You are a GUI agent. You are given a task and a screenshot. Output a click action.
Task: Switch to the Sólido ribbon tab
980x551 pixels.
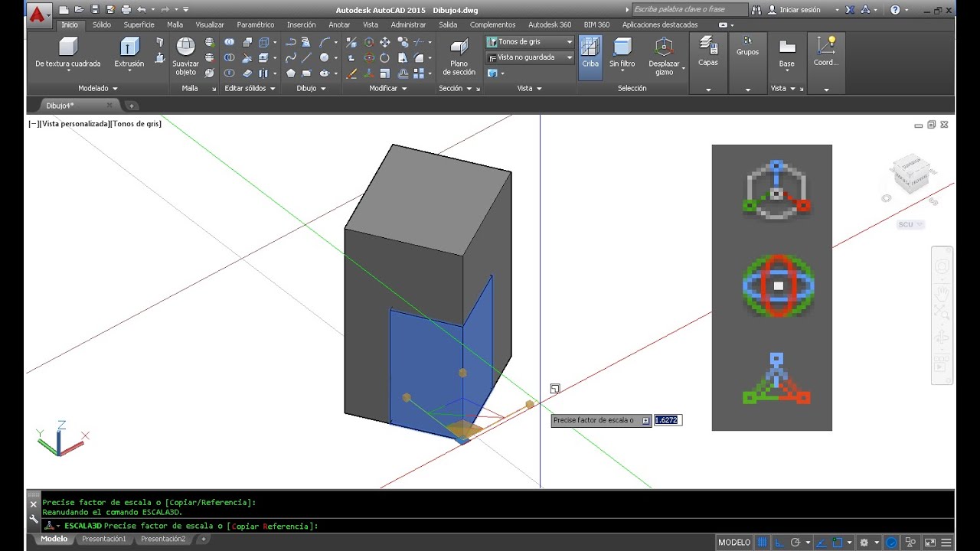102,24
